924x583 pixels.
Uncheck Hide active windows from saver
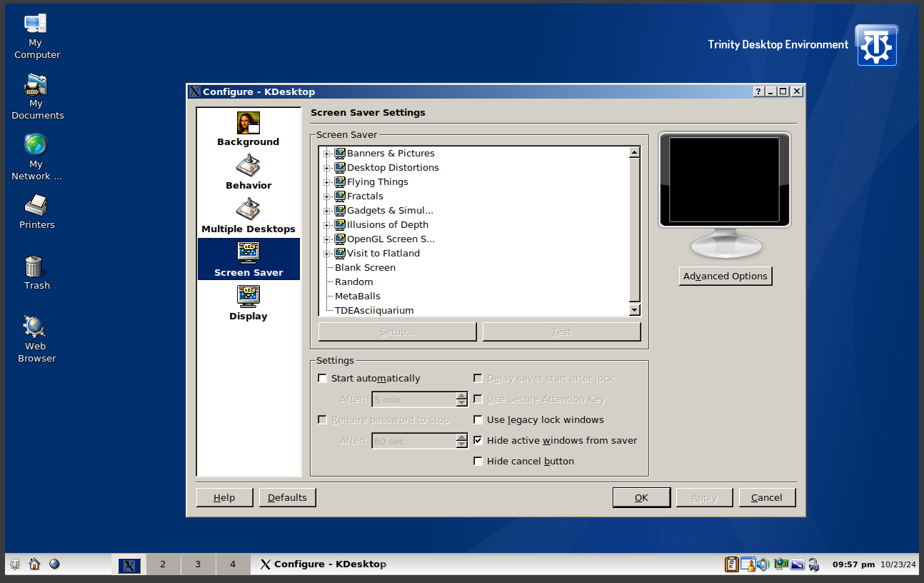(478, 441)
